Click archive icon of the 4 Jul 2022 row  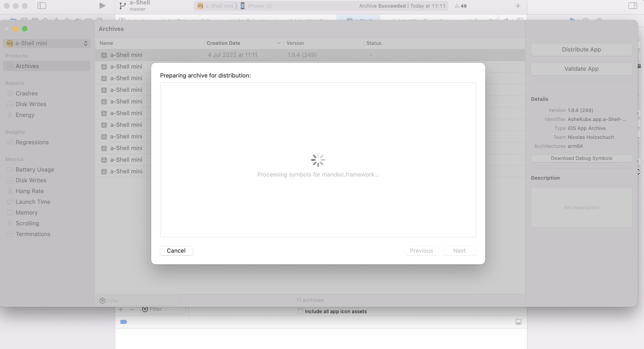click(104, 55)
